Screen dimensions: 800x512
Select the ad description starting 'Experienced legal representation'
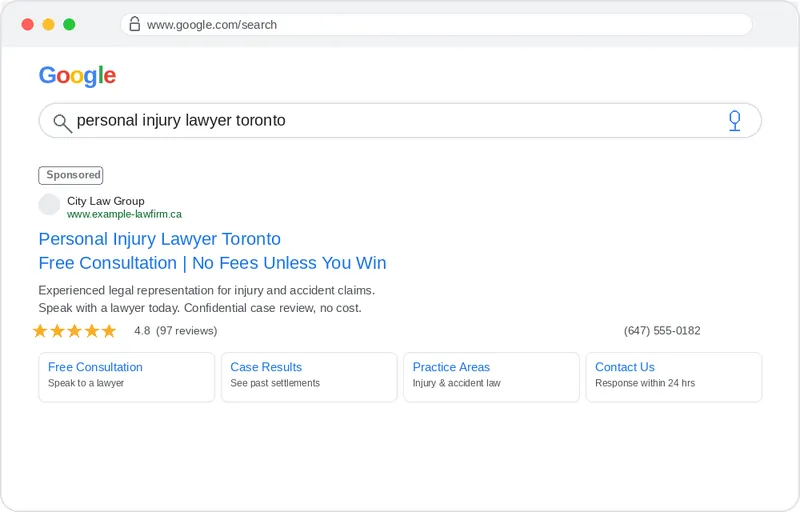[x=207, y=290]
